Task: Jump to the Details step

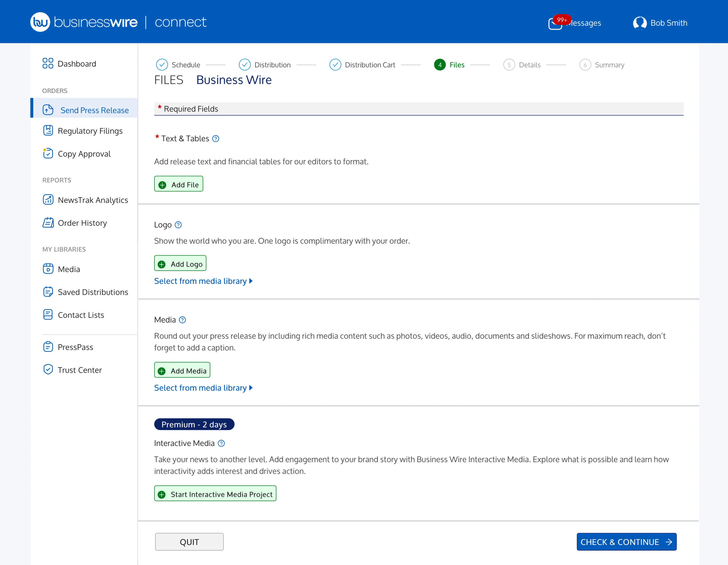Action: (522, 65)
